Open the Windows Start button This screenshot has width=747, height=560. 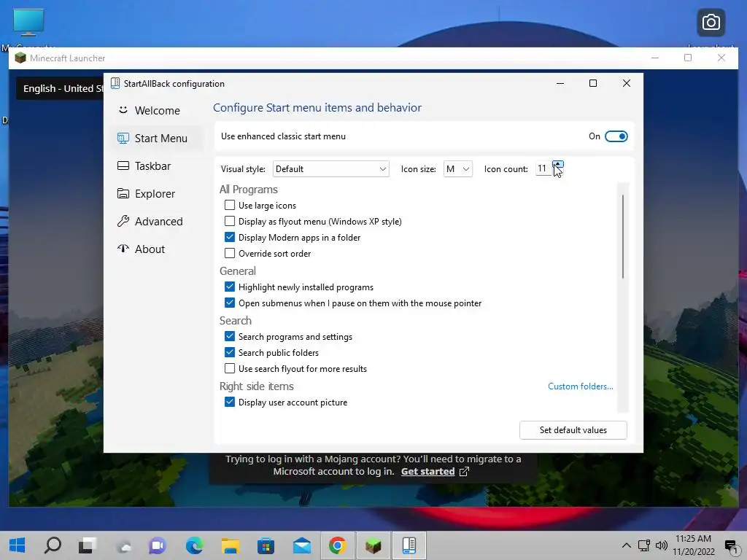pyautogui.click(x=18, y=545)
